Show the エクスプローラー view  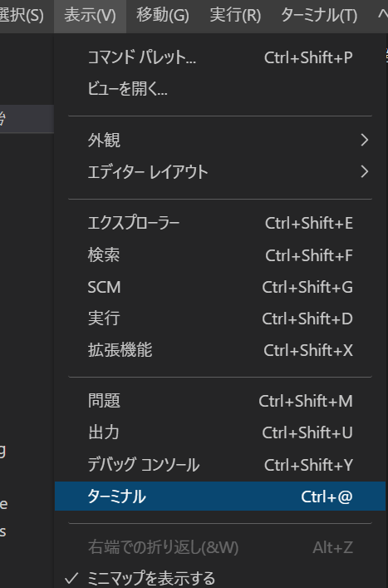pos(220,223)
